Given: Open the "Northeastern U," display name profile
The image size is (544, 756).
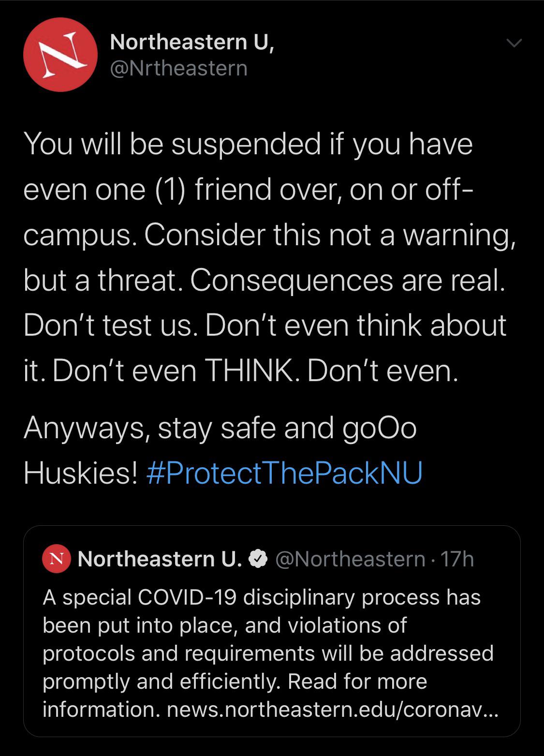Looking at the screenshot, I should pyautogui.click(x=193, y=42).
